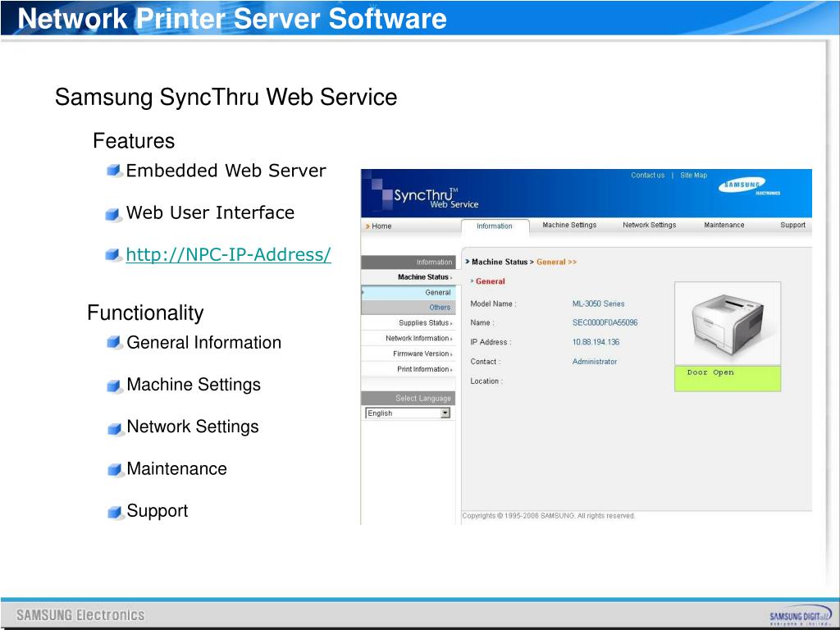Click the cube bullet beside Support text
Viewport: 840px width, 630px height.
point(114,512)
